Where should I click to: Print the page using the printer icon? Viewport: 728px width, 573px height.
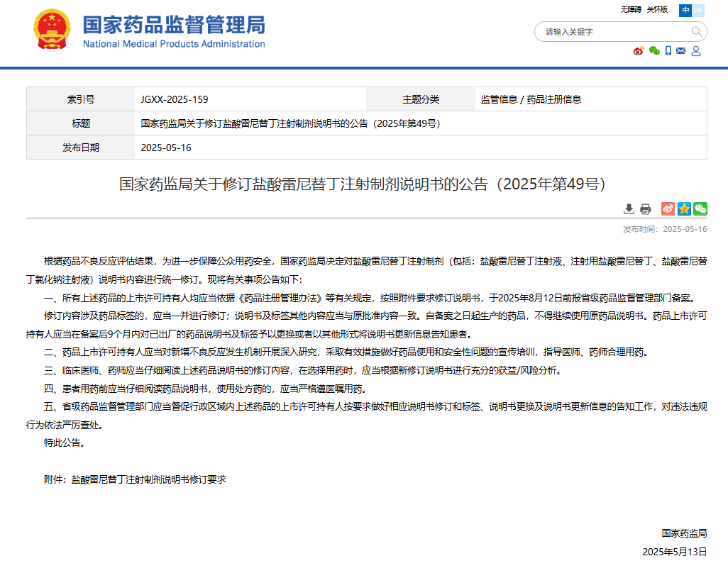645,208
